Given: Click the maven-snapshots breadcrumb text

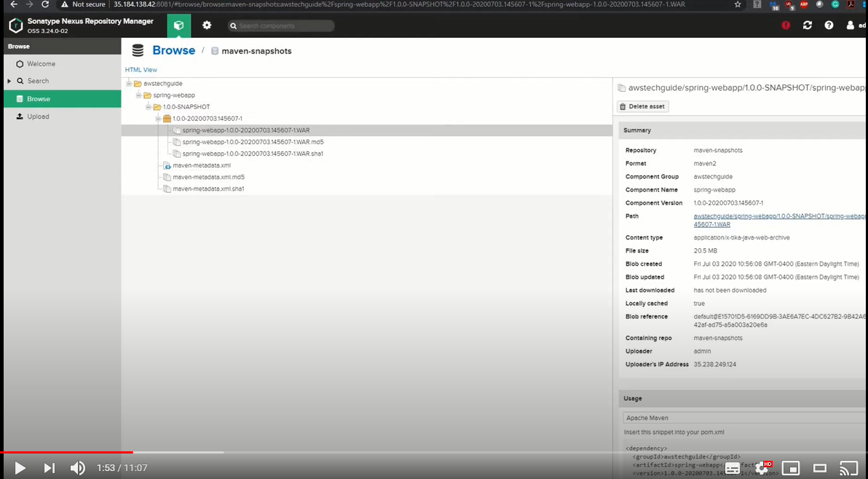Looking at the screenshot, I should 256,51.
